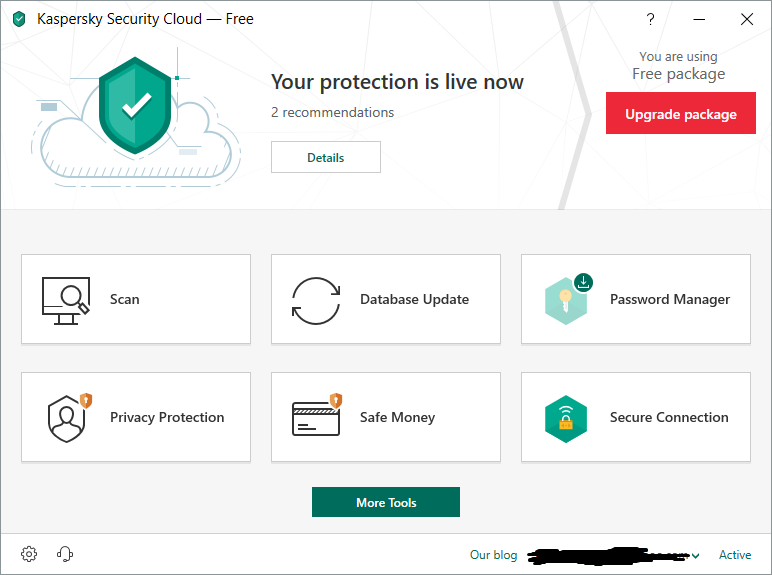Open Privacy Protection shield icon
The height and width of the screenshot is (575, 772).
pyautogui.click(x=68, y=418)
